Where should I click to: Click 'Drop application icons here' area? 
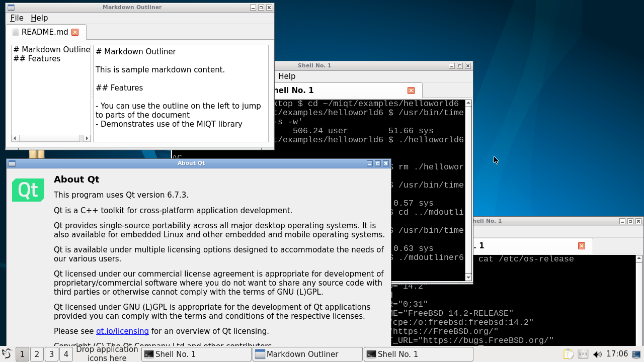pos(107,354)
